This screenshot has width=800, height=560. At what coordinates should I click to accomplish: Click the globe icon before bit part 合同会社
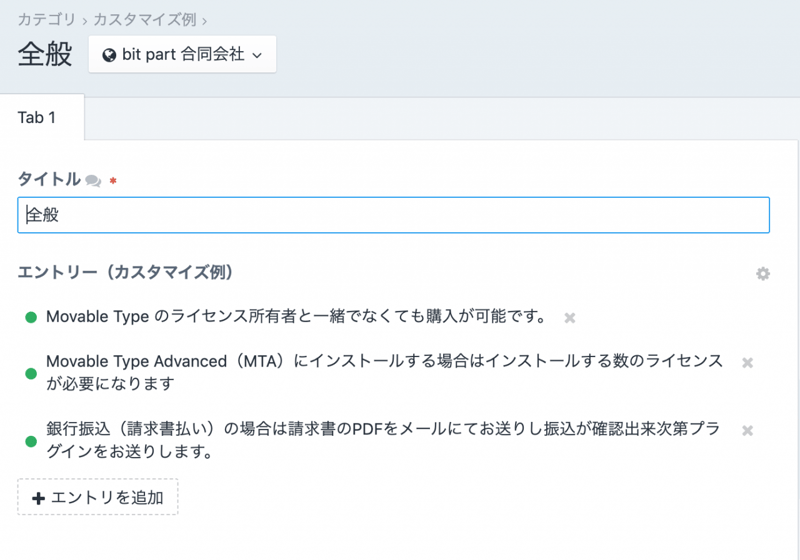pyautogui.click(x=109, y=55)
